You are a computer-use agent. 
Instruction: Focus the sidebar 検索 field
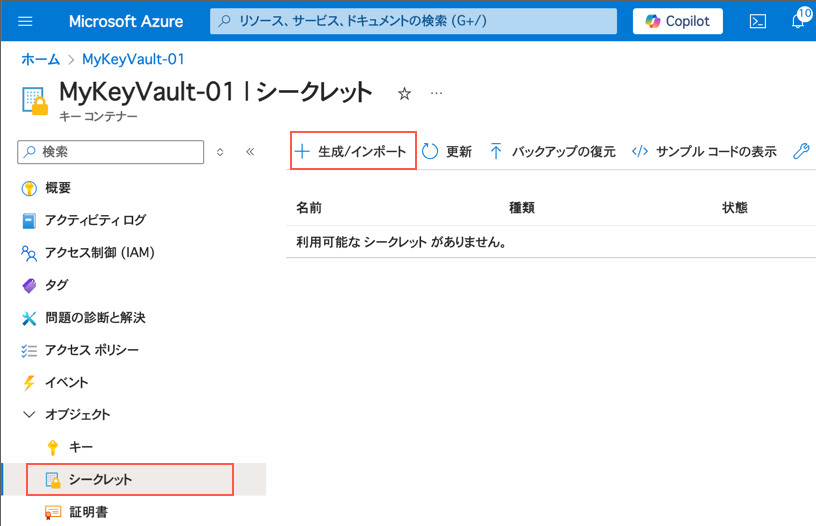coord(110,152)
